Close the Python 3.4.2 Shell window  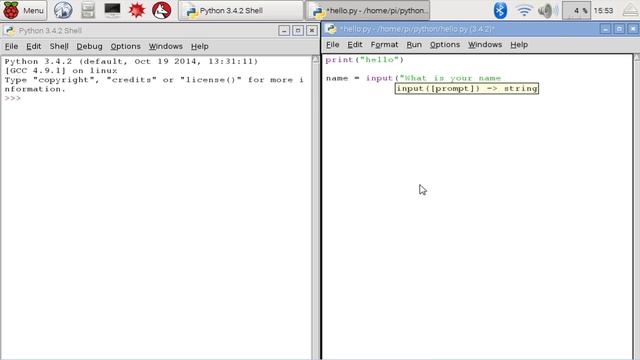(x=312, y=31)
